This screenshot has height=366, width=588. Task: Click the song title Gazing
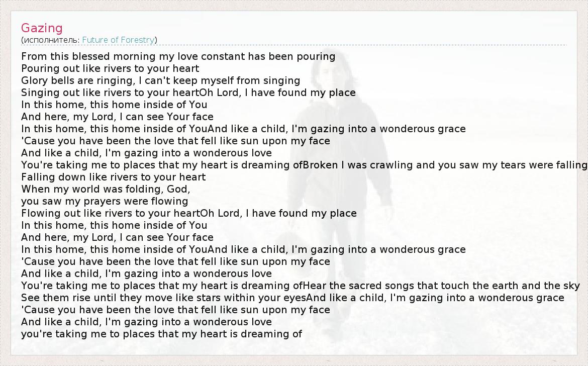pyautogui.click(x=42, y=28)
